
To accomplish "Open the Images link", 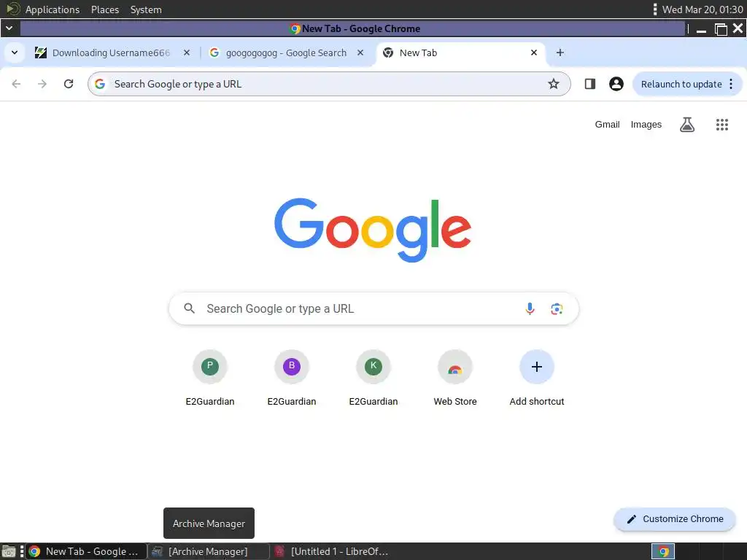I will pos(646,125).
